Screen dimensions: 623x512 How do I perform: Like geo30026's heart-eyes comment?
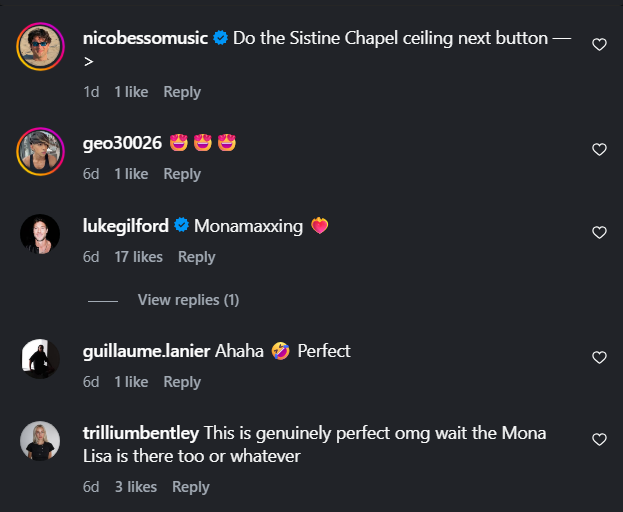click(599, 149)
